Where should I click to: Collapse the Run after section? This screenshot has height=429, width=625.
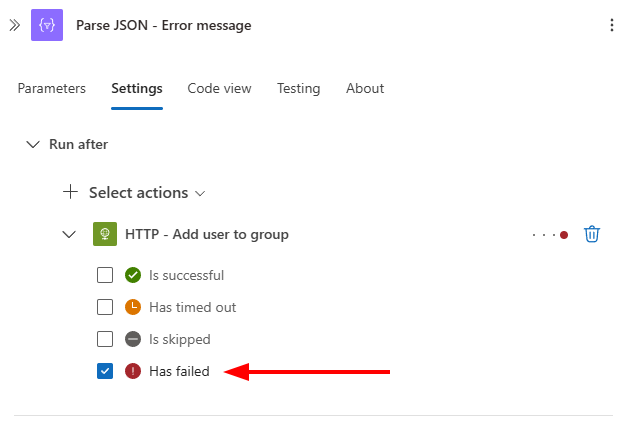click(x=33, y=144)
